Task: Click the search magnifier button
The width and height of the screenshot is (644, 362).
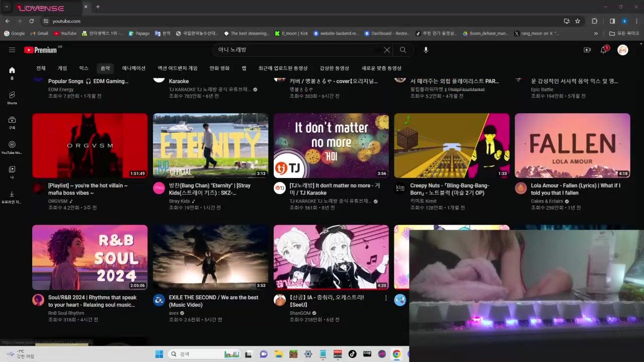Action: 403,50
